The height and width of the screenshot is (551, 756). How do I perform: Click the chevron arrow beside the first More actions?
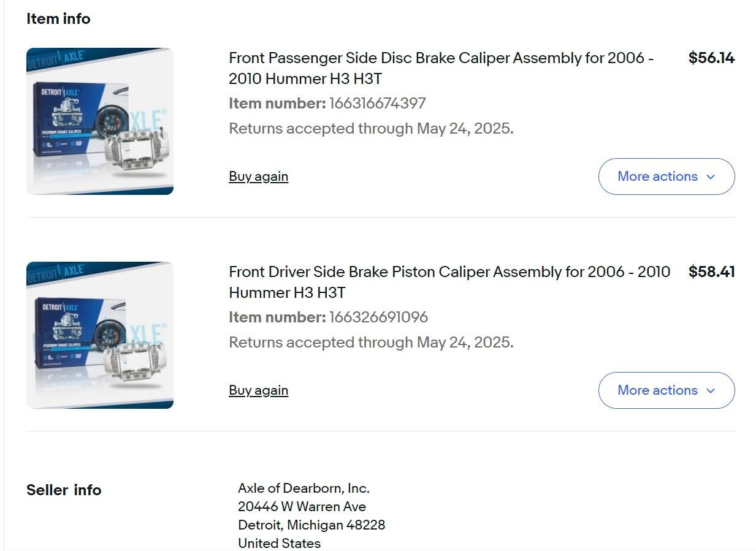(x=711, y=177)
